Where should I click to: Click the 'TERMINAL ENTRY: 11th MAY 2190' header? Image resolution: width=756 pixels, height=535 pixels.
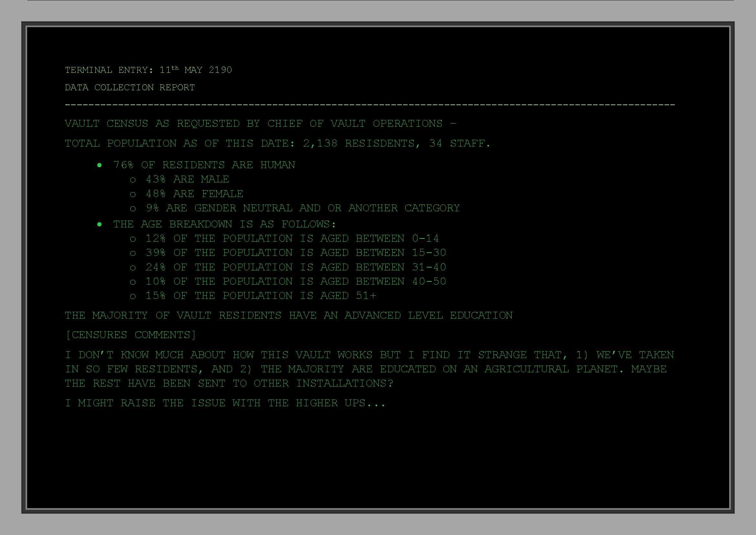coord(148,70)
